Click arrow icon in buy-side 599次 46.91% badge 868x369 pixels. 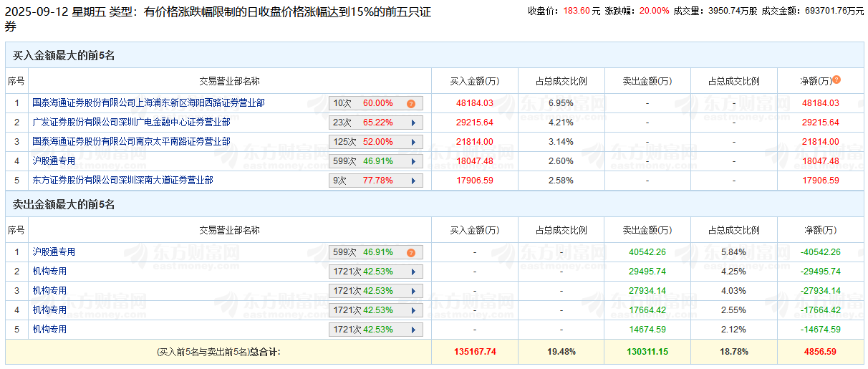413,161
